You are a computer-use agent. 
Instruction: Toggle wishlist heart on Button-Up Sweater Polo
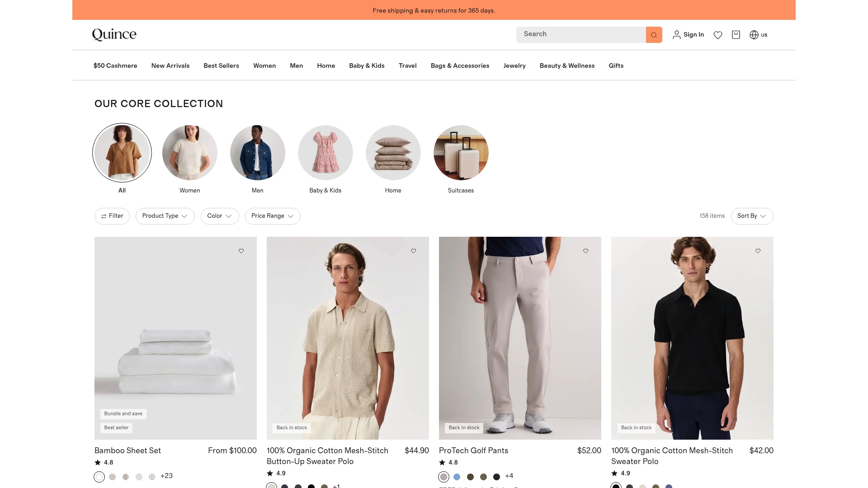coord(414,251)
